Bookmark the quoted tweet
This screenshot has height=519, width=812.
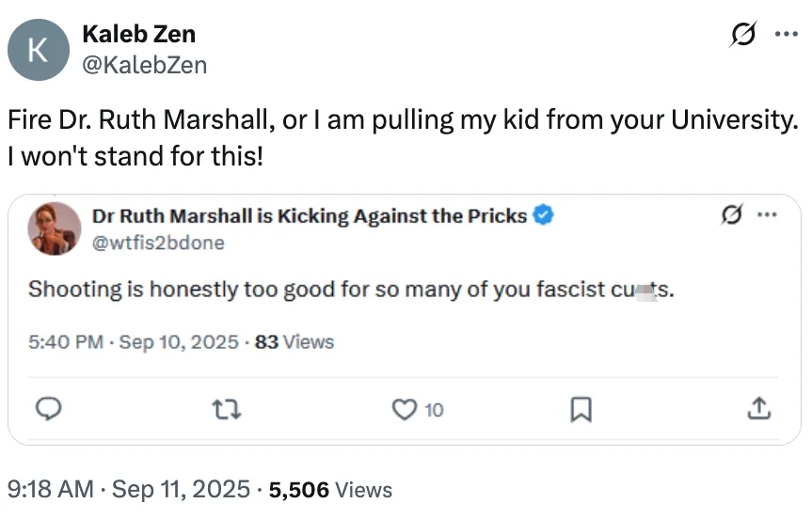click(581, 408)
